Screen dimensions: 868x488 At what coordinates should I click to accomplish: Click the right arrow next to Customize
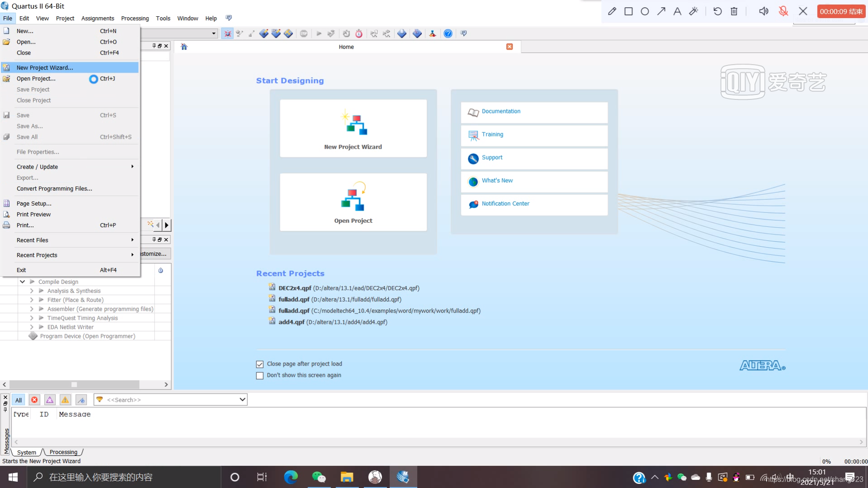click(x=166, y=225)
